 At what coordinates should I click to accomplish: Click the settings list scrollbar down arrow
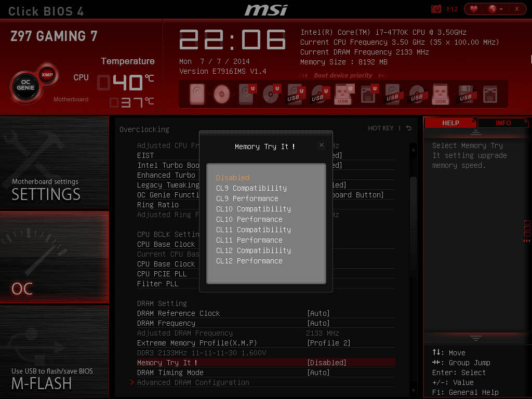pyautogui.click(x=413, y=391)
